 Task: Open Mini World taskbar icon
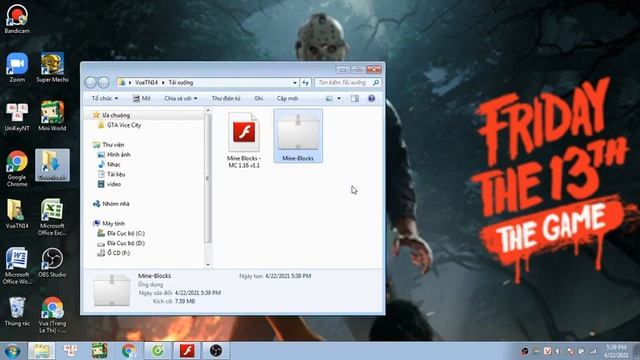pos(100,351)
